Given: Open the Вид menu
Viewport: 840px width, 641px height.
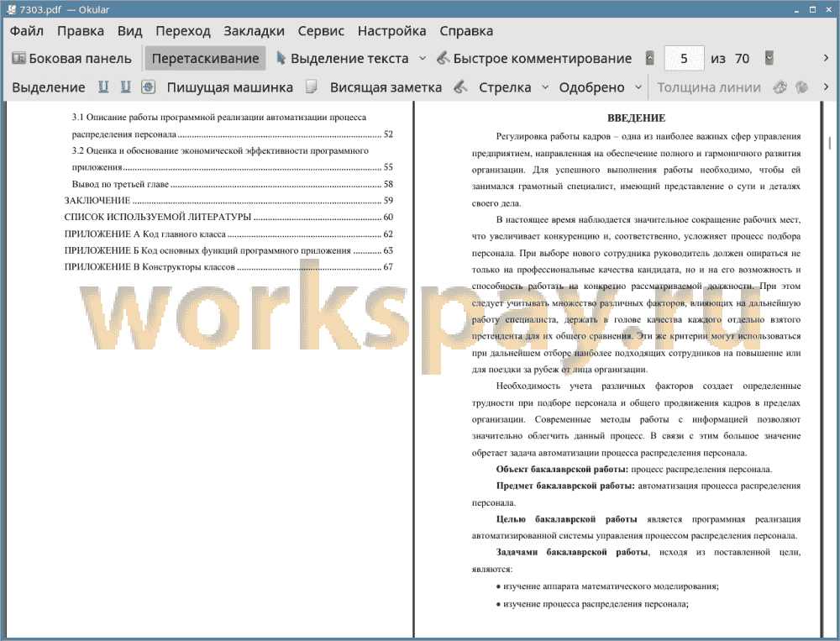Looking at the screenshot, I should tap(129, 30).
